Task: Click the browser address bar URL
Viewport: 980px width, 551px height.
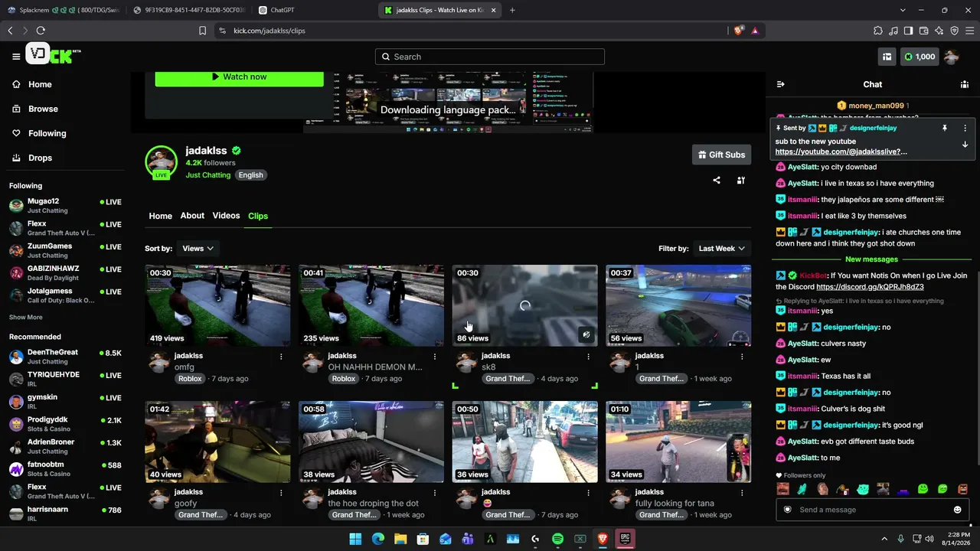Action: coord(269,31)
